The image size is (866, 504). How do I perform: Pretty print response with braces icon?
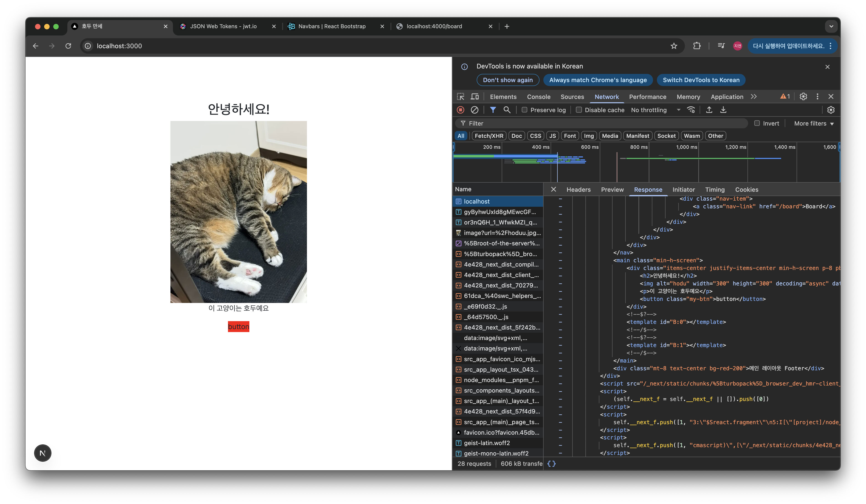551,464
